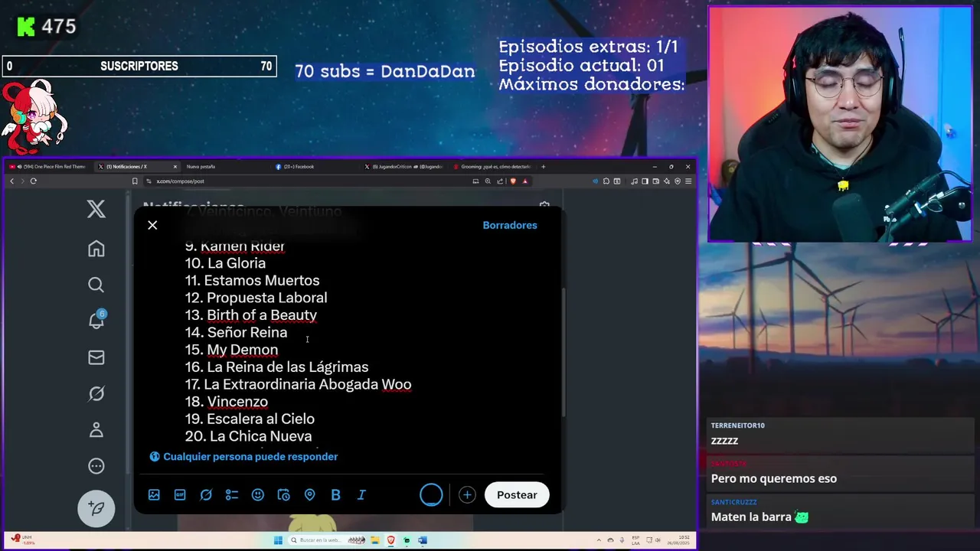Click the compose dialog scrollbar
This screenshot has height=551, width=980.
click(x=563, y=352)
